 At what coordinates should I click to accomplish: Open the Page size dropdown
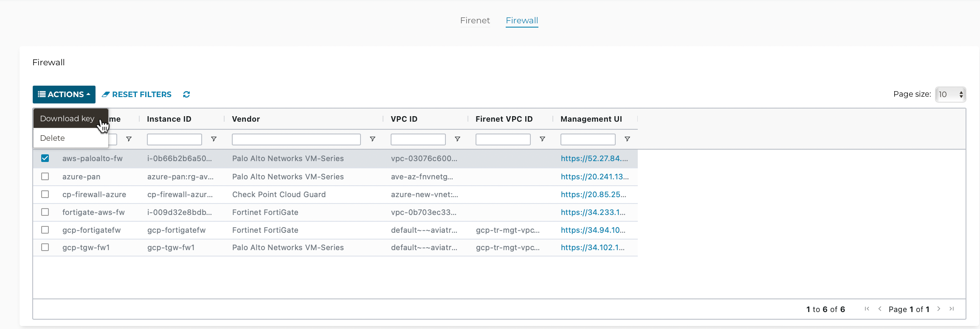click(950, 95)
